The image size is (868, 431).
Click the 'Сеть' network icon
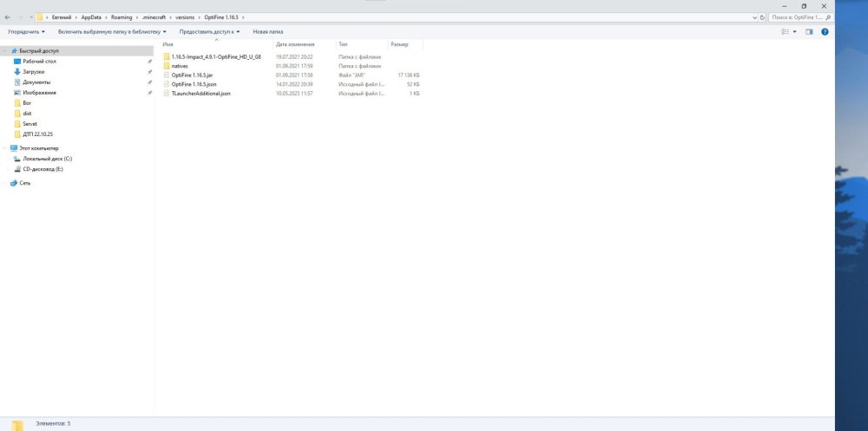click(14, 183)
